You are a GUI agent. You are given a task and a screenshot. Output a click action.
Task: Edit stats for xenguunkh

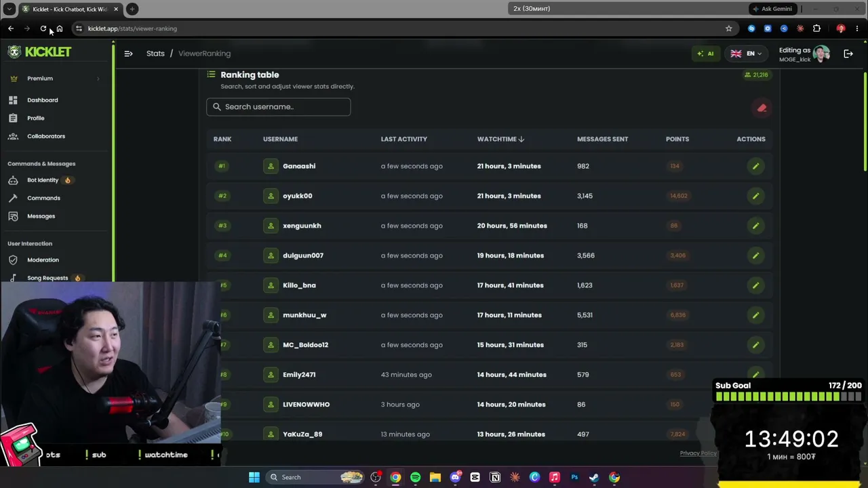click(755, 226)
